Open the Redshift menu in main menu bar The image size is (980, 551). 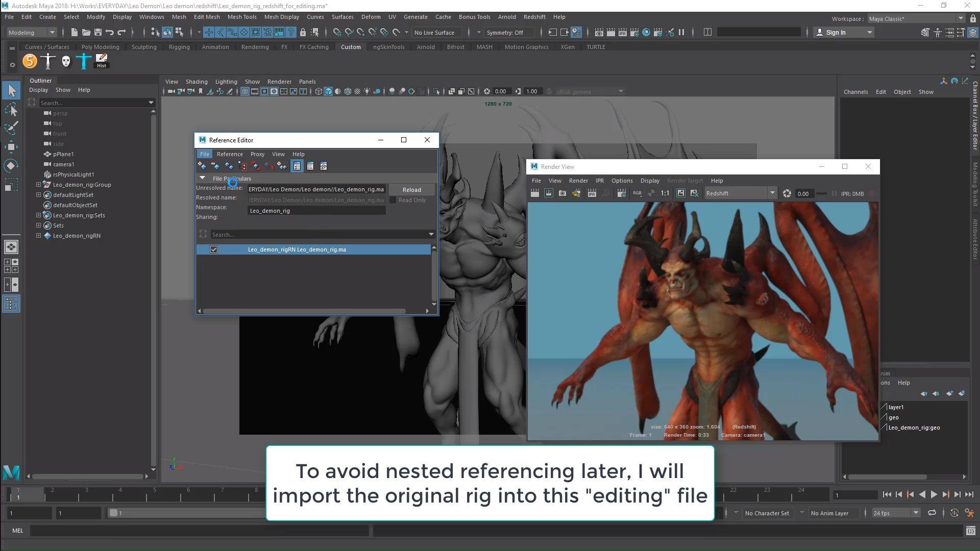pyautogui.click(x=534, y=17)
